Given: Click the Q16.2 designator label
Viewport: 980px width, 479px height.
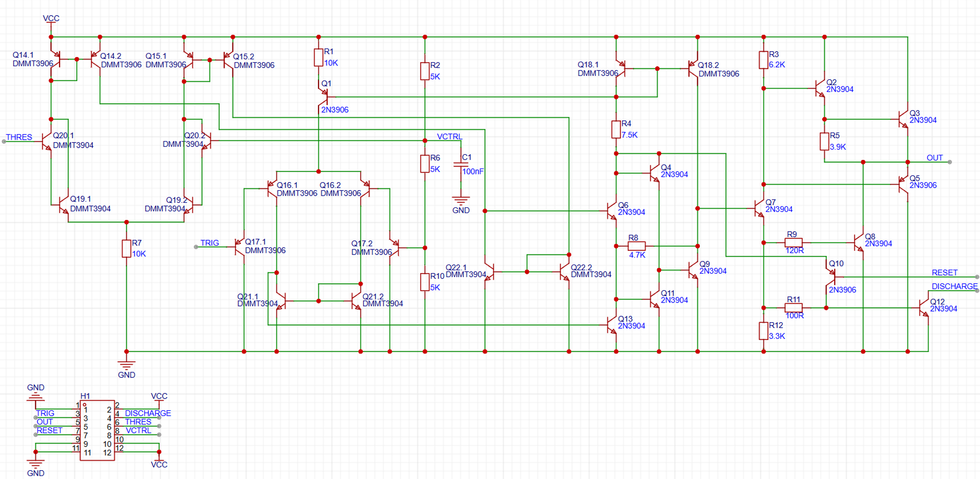Looking at the screenshot, I should click(x=330, y=185).
